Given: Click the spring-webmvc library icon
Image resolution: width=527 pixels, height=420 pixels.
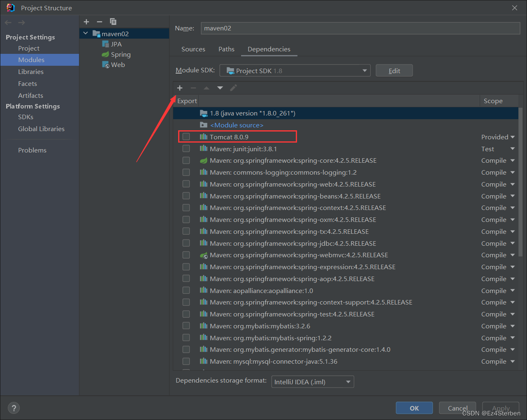Looking at the screenshot, I should coord(204,255).
